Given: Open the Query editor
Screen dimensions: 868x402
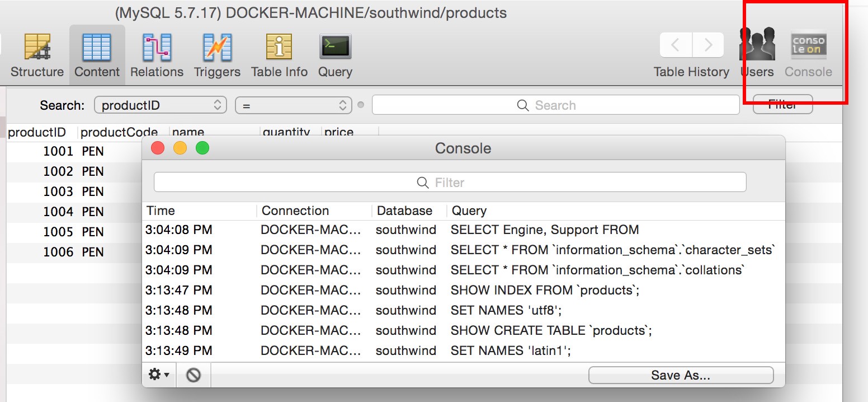Looking at the screenshot, I should (x=335, y=55).
